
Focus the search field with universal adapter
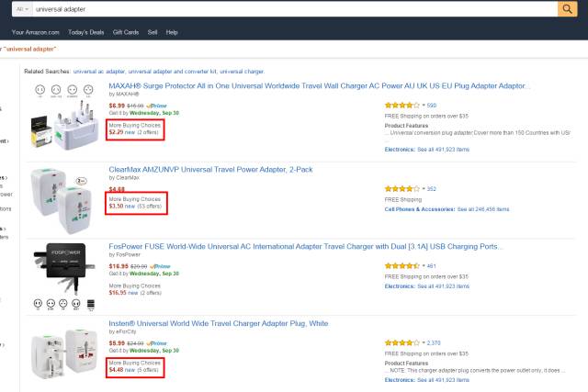[295, 9]
